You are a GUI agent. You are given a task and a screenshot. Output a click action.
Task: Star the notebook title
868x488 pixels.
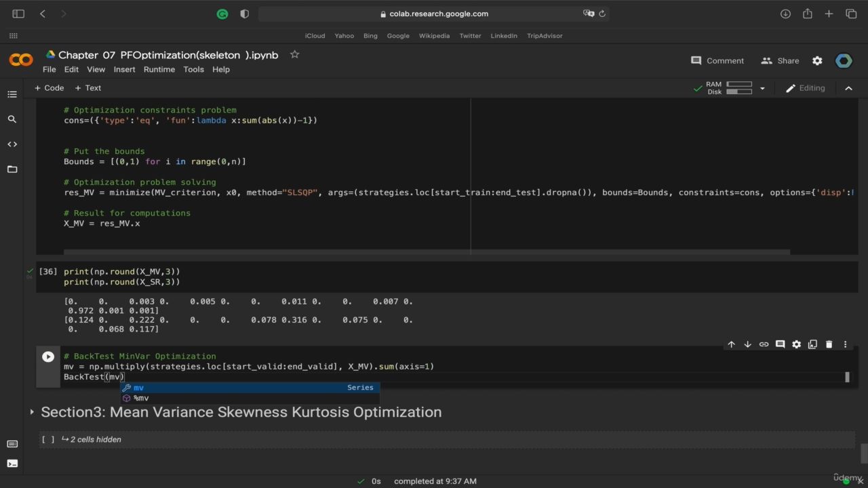[294, 55]
